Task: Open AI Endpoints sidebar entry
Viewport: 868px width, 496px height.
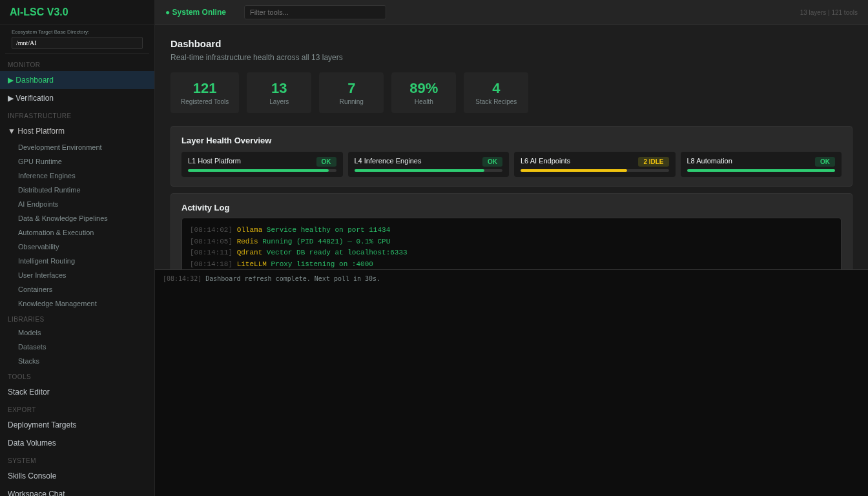Action: [x=77, y=204]
